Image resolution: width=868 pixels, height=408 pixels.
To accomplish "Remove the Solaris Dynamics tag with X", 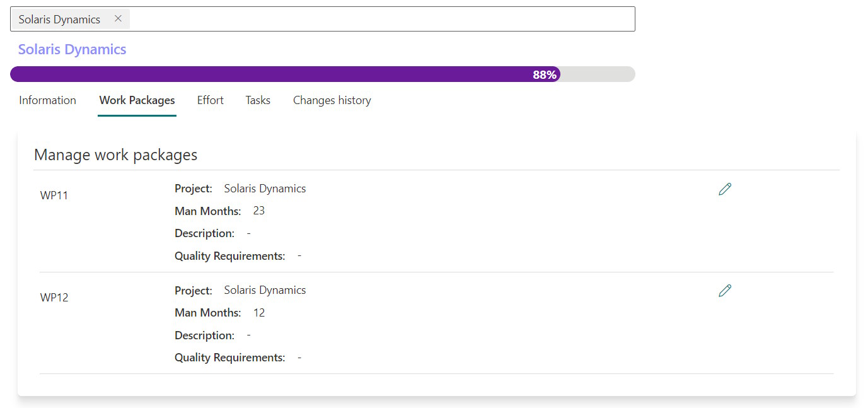I will pos(118,19).
